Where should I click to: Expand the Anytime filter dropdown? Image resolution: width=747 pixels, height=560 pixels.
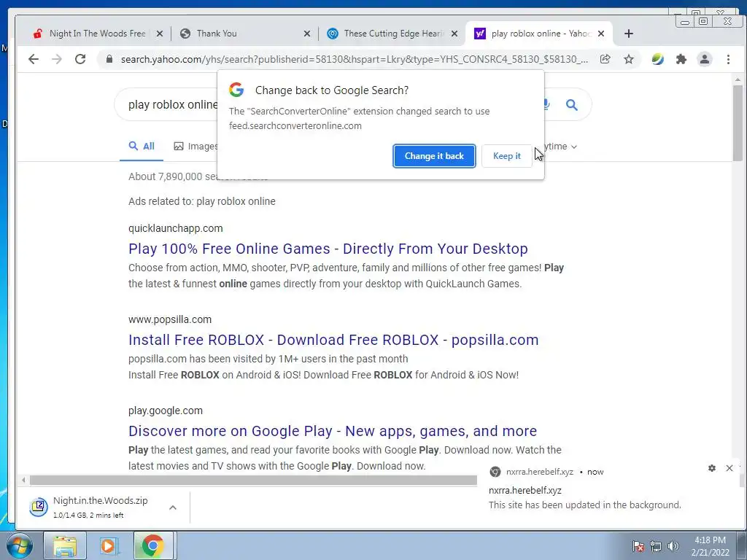pyautogui.click(x=561, y=146)
